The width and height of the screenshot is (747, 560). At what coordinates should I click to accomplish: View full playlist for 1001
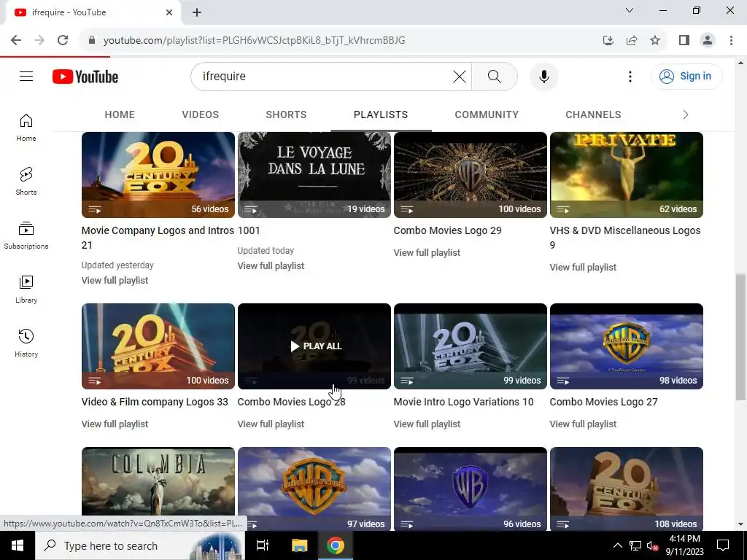pos(271,265)
